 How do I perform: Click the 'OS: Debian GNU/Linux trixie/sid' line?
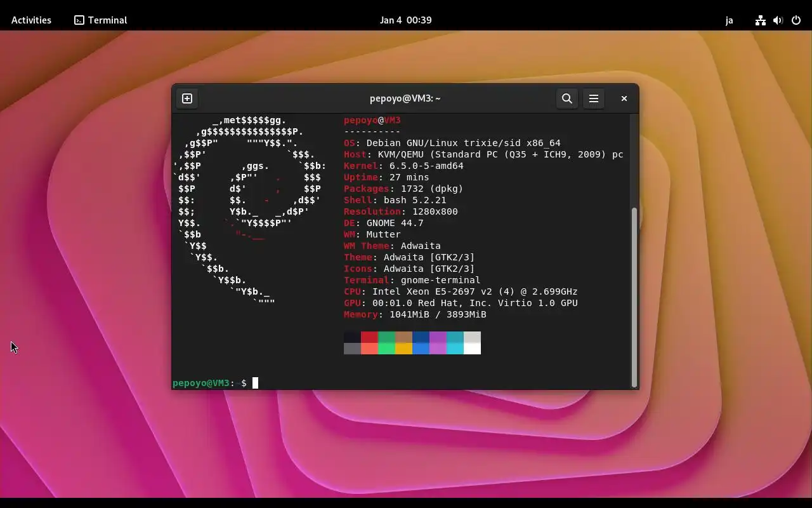coord(452,143)
